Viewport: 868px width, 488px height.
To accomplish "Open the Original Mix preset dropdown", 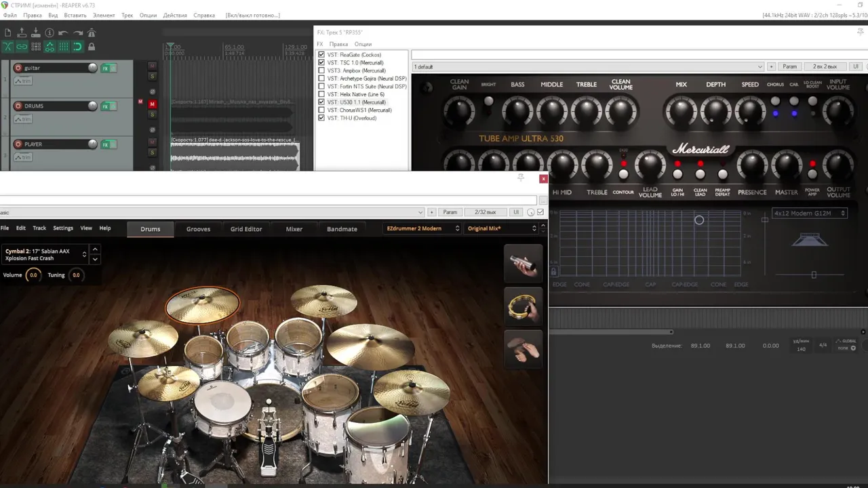I will [502, 228].
